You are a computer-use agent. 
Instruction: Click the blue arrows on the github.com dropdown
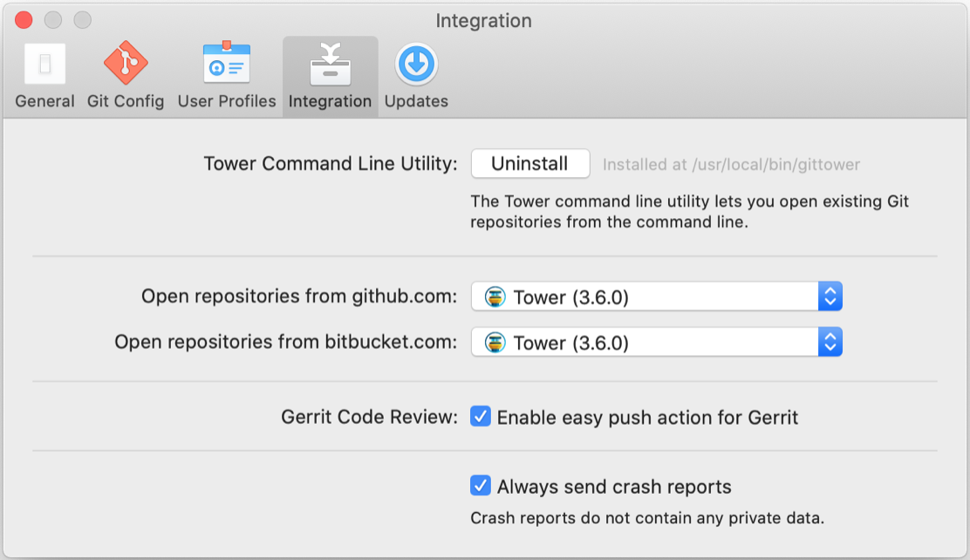[x=830, y=297]
